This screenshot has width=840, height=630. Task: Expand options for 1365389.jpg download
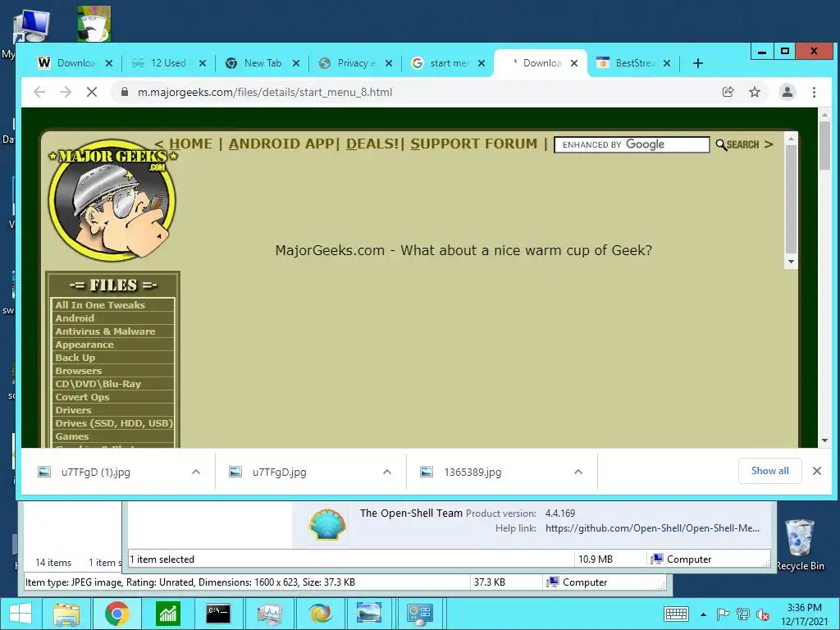coord(578,472)
